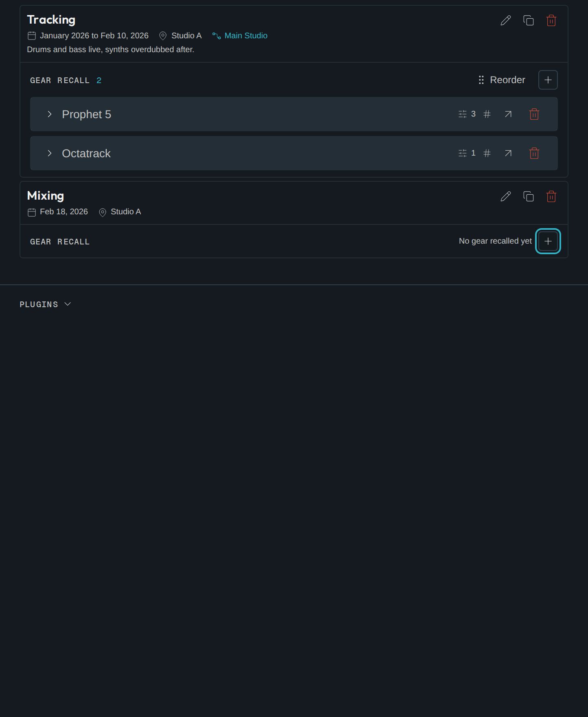Viewport: 588px width, 717px height.
Task: Click the No gear recalled yet text
Action: click(495, 241)
